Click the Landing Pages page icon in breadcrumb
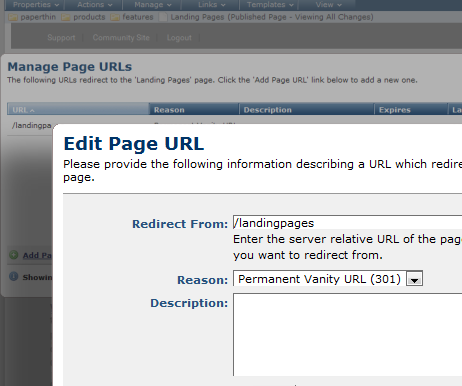 point(163,17)
